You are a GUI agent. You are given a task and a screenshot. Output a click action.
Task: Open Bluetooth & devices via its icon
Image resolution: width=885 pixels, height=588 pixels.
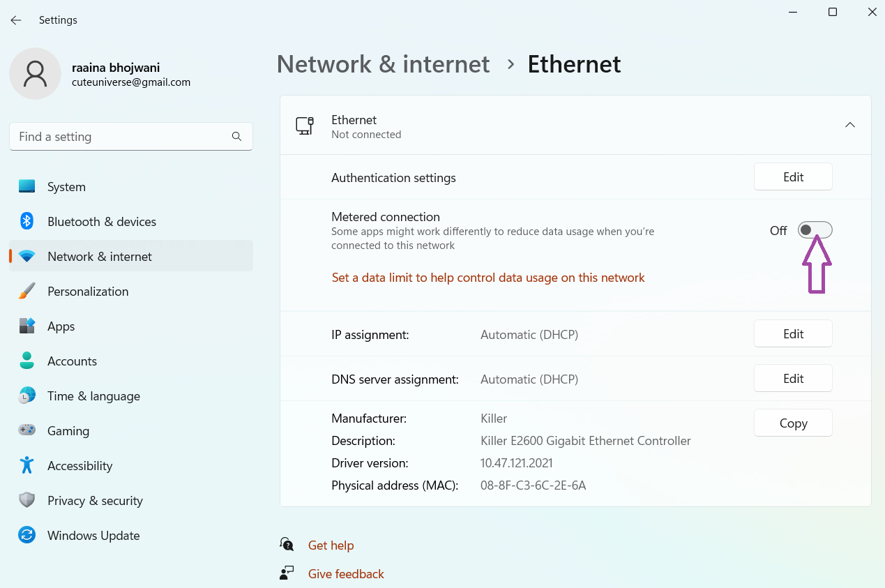click(27, 222)
